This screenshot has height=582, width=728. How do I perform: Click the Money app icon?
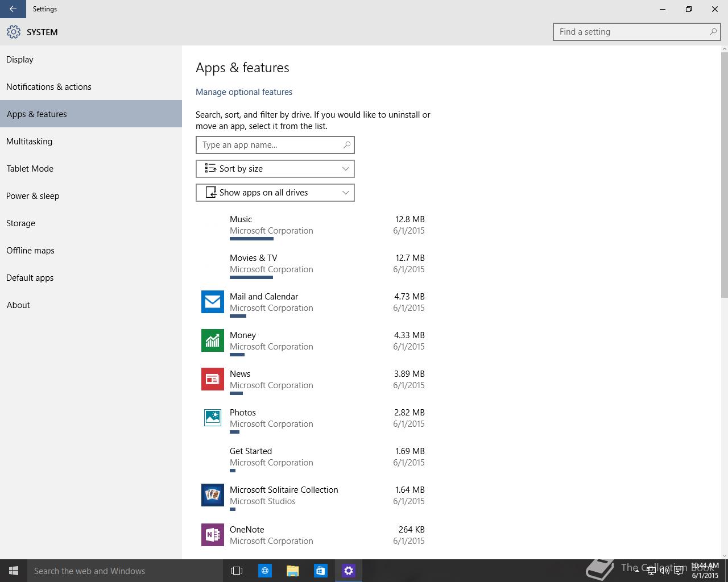point(213,340)
